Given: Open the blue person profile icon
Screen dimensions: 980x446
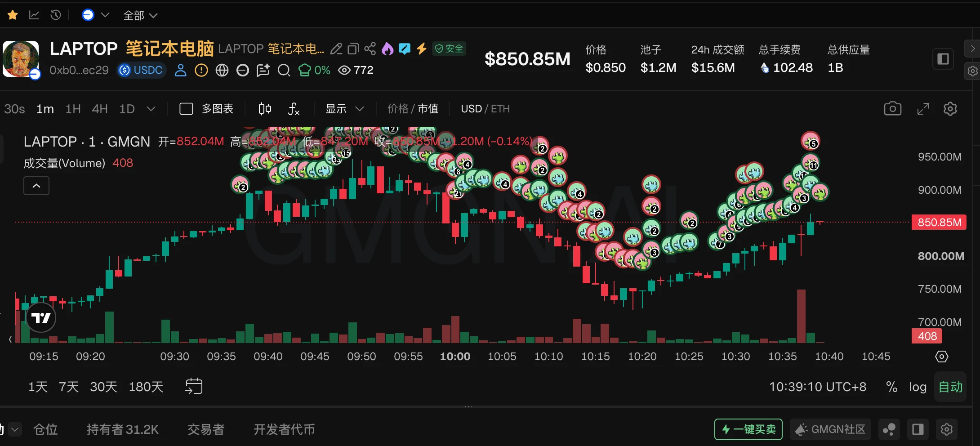Looking at the screenshot, I should (181, 70).
